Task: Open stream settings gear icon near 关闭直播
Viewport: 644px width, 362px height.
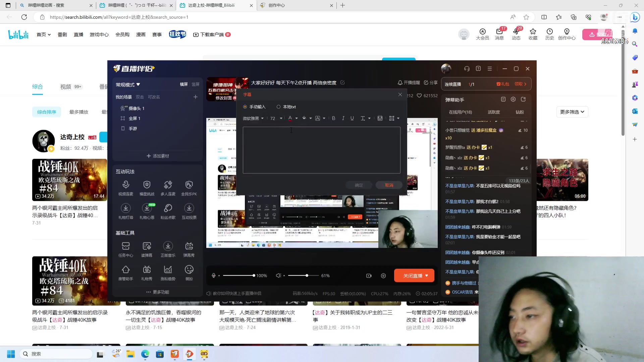Action: (x=383, y=276)
